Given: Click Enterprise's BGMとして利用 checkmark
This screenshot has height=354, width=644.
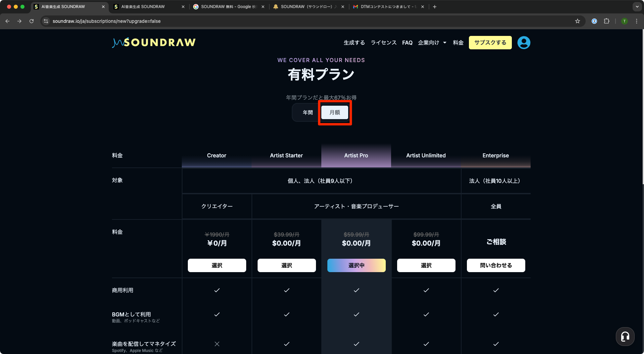Looking at the screenshot, I should [496, 314].
